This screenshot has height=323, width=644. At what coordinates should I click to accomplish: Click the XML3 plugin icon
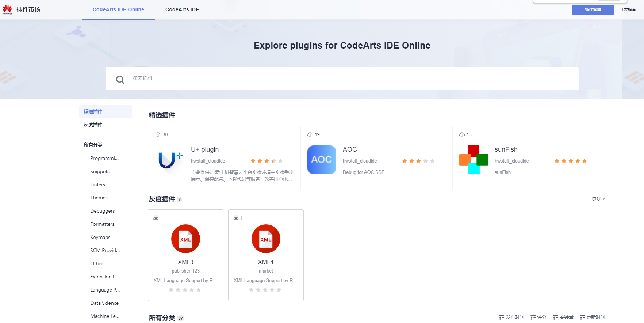tap(185, 239)
